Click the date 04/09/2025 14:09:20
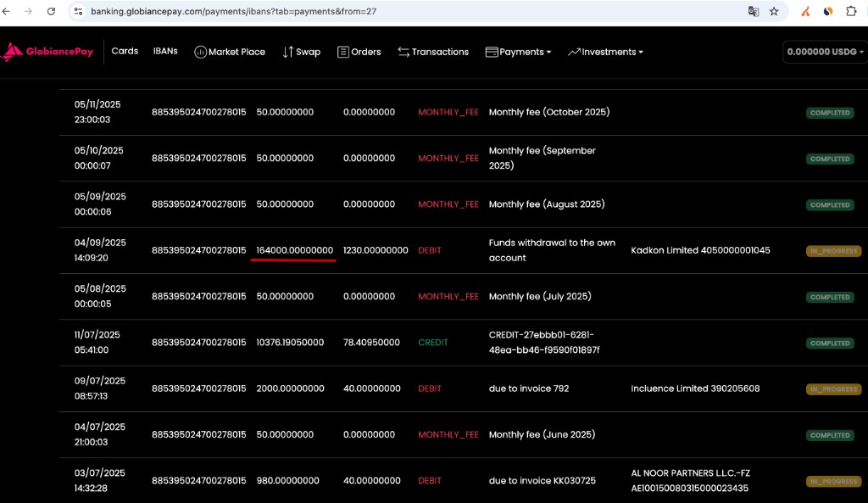This screenshot has width=868, height=503. (100, 250)
